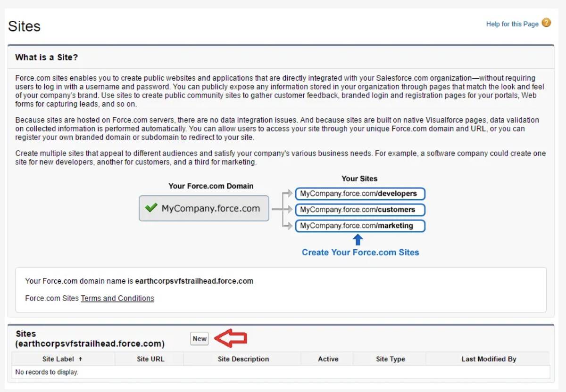Click the Your Force.com Domain diagram label
Viewport: 566px width, 392px height.
211,186
